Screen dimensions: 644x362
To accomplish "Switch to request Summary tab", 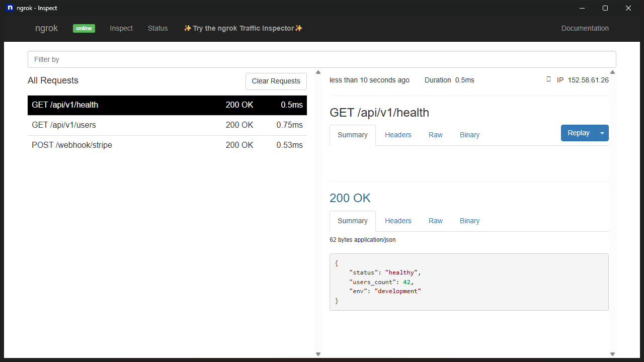I will (353, 135).
